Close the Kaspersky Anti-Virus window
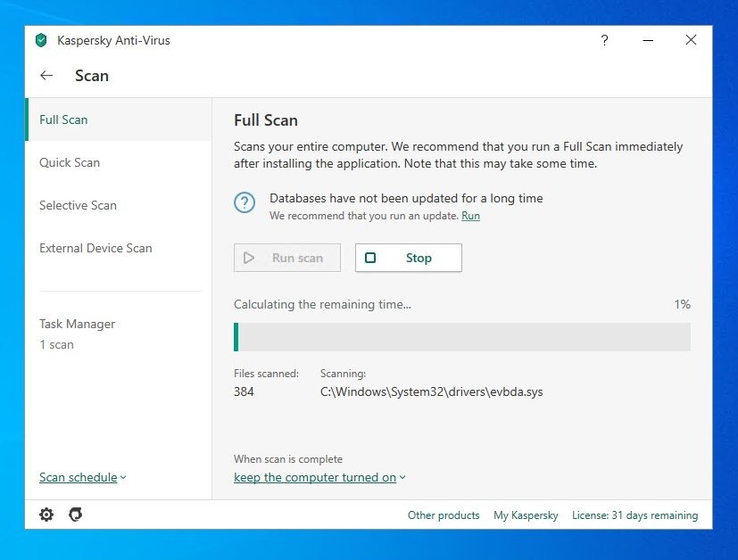Viewport: 738px width, 560px height. (x=691, y=40)
